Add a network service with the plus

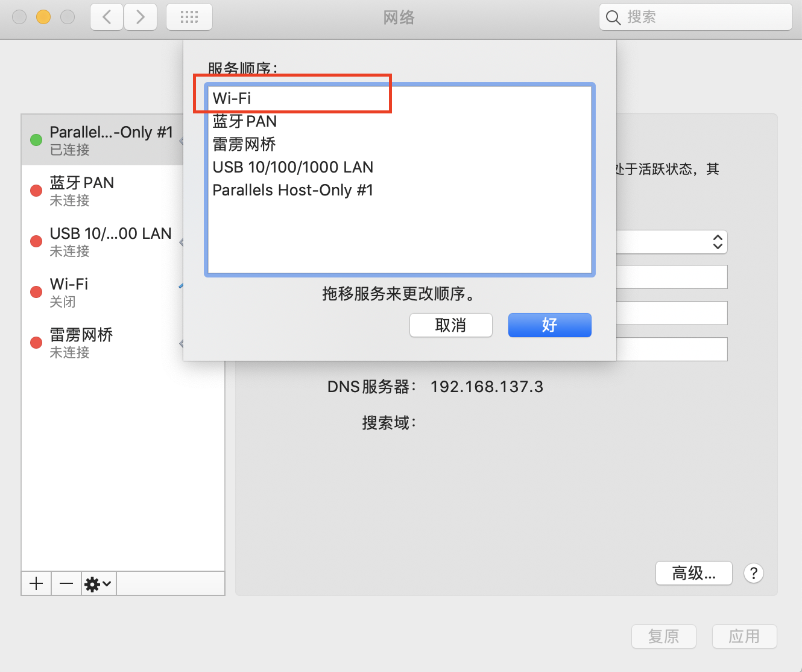pos(36,583)
